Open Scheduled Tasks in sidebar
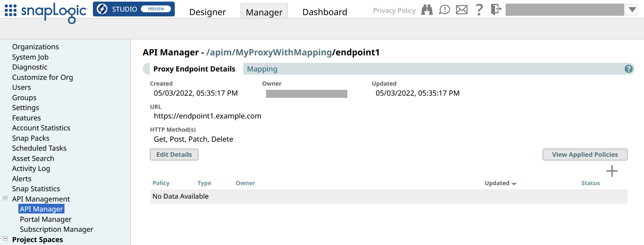Image resolution: width=644 pixels, height=245 pixels. (x=39, y=148)
